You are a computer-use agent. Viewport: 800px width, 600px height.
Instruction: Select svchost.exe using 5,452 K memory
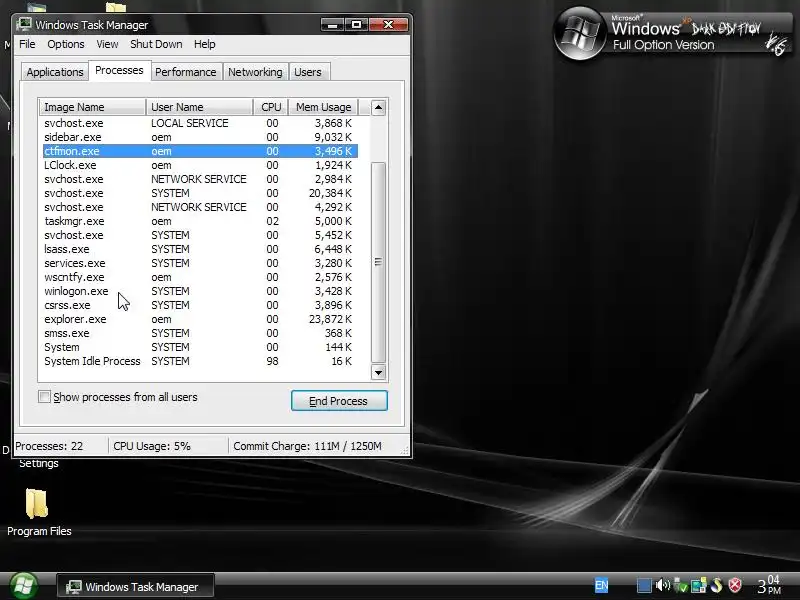pos(200,235)
